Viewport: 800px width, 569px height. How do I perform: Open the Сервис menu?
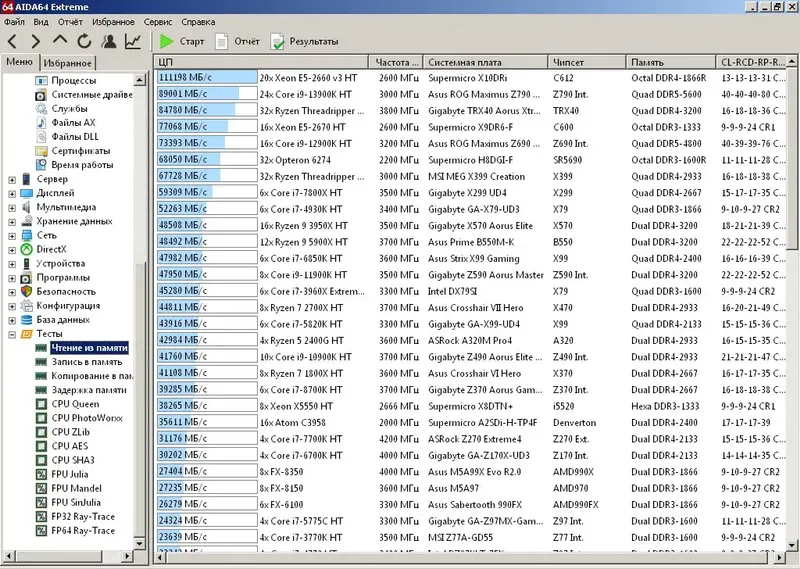point(158,22)
